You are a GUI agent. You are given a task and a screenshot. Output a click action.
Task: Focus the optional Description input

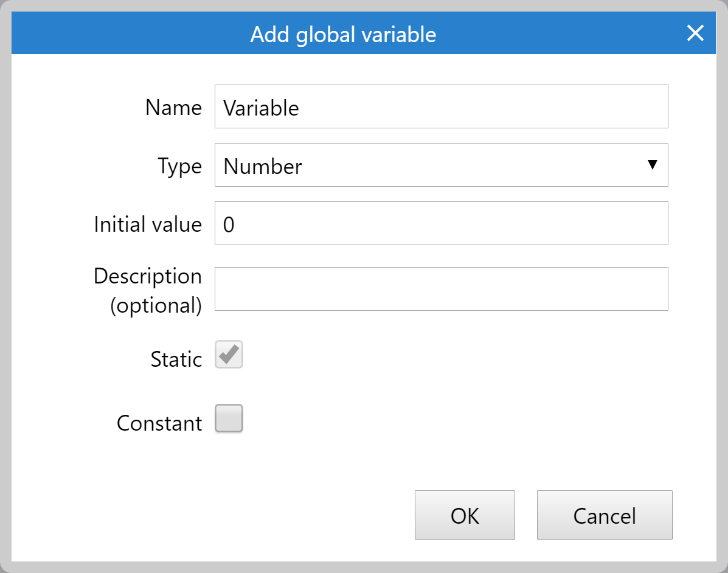point(441,288)
